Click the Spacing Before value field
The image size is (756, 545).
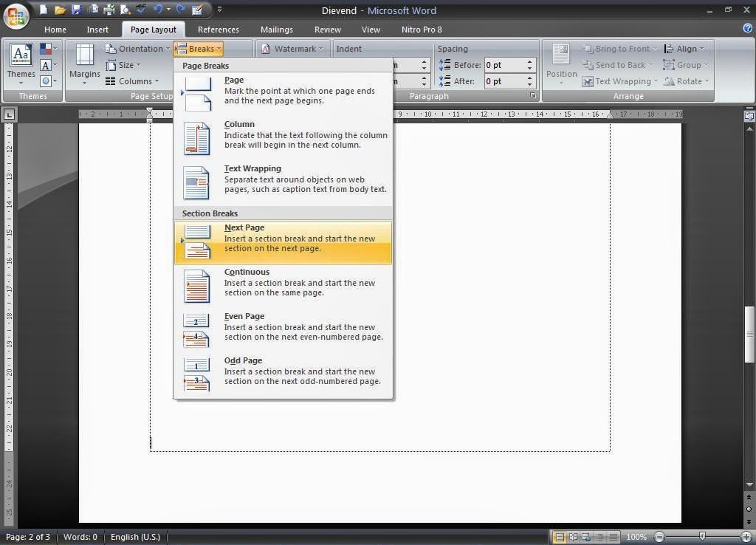(x=504, y=65)
